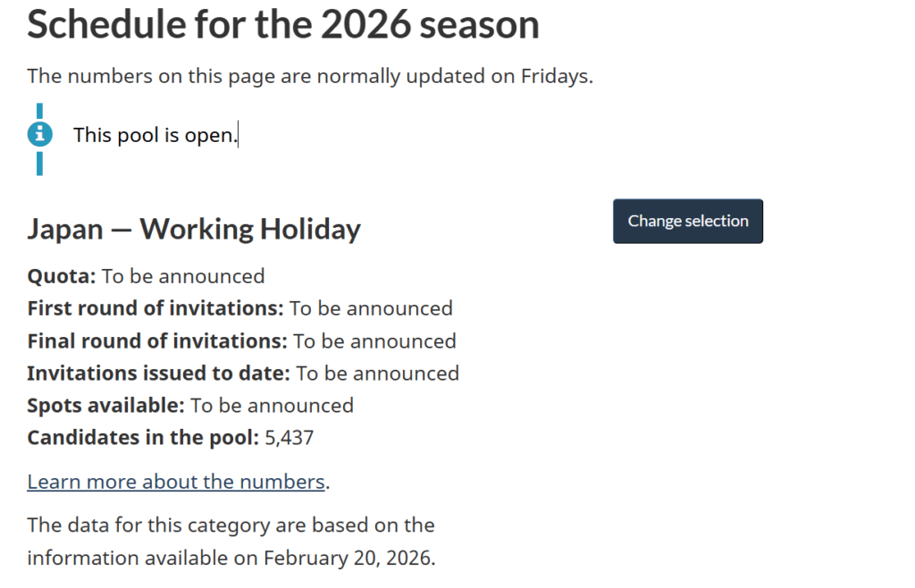
Task: Click the First round of invitations label
Action: (155, 308)
